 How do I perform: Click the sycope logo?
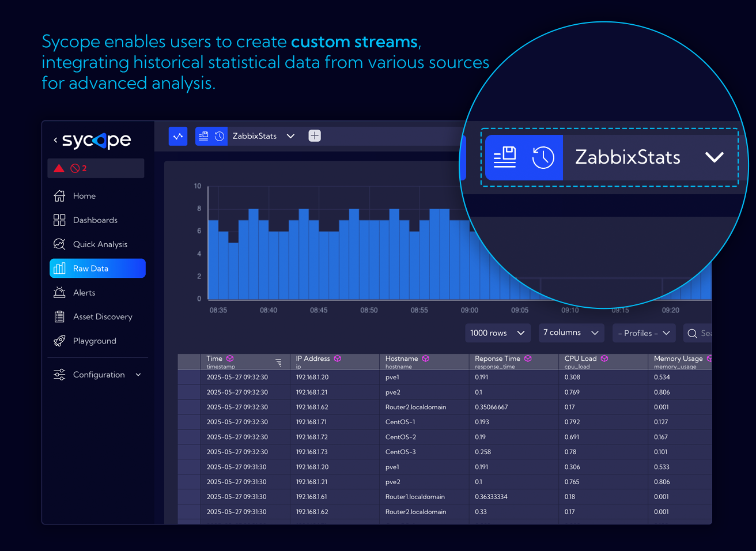click(97, 140)
